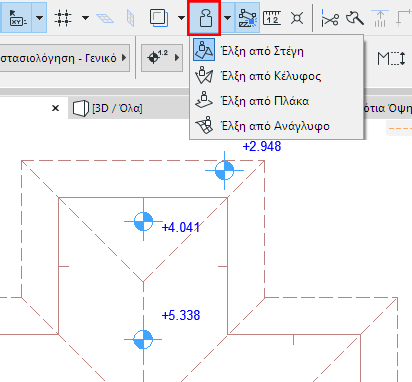Choose Έλξη από Ανάγλυφο menu item
This screenshot has width=412, height=382.
coord(277,126)
